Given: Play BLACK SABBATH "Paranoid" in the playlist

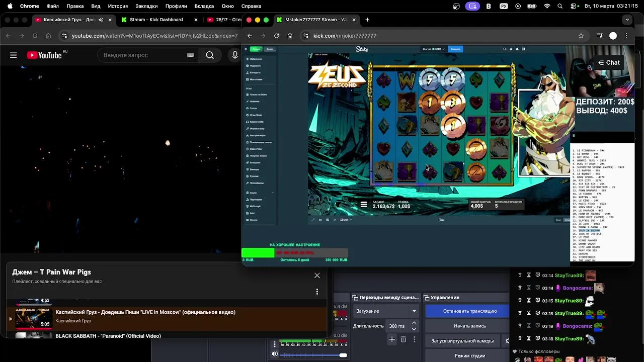Looking at the screenshot, I should coord(108,336).
